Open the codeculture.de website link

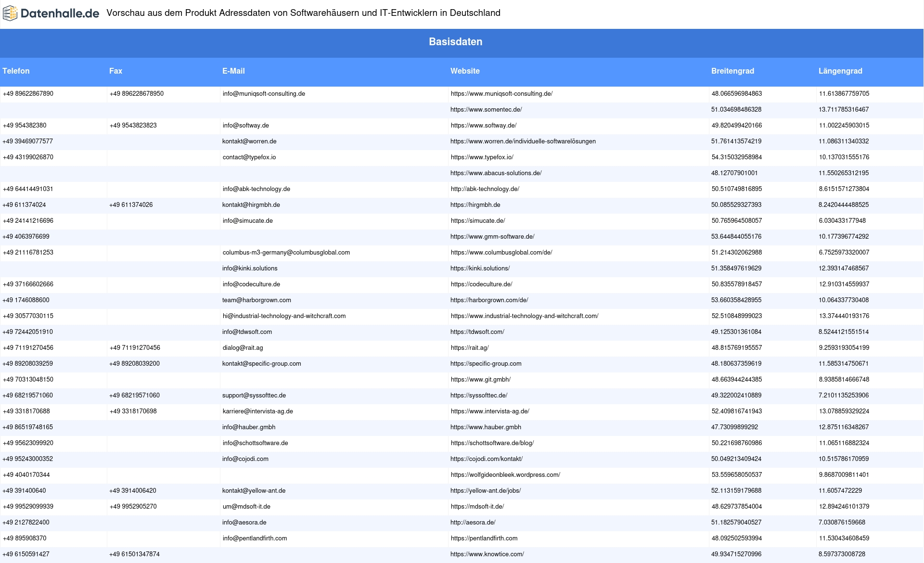pyautogui.click(x=482, y=284)
